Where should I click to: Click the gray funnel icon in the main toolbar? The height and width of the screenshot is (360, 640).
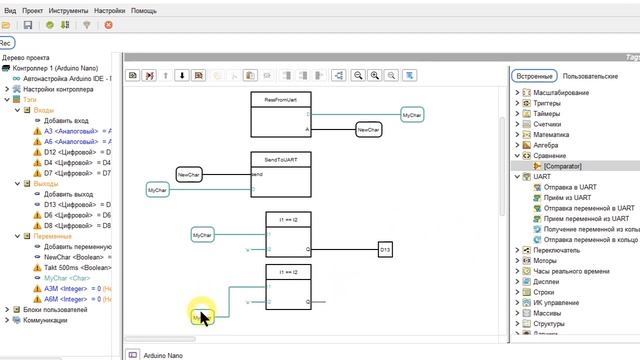[x=87, y=25]
